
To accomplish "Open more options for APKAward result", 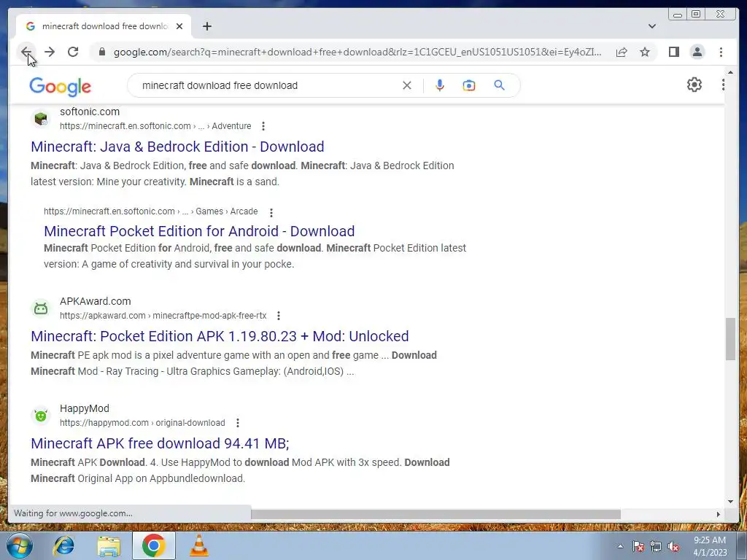I will click(278, 316).
